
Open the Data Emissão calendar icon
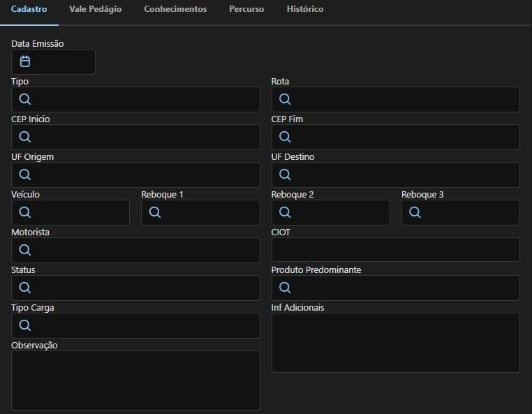(24, 61)
